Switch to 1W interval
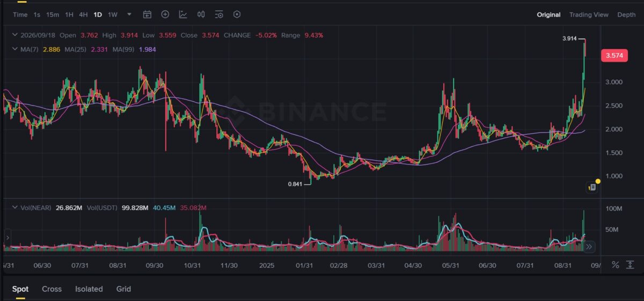This screenshot has width=644, height=301. (112, 15)
